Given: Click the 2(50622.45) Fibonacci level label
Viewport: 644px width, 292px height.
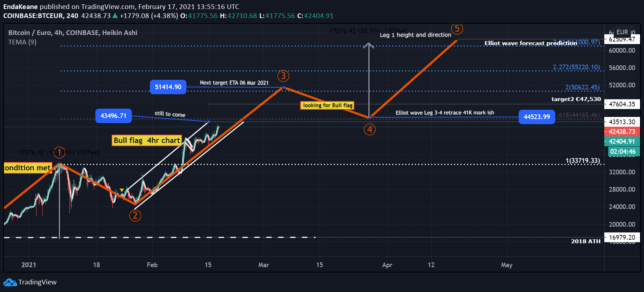Looking at the screenshot, I should tap(582, 87).
